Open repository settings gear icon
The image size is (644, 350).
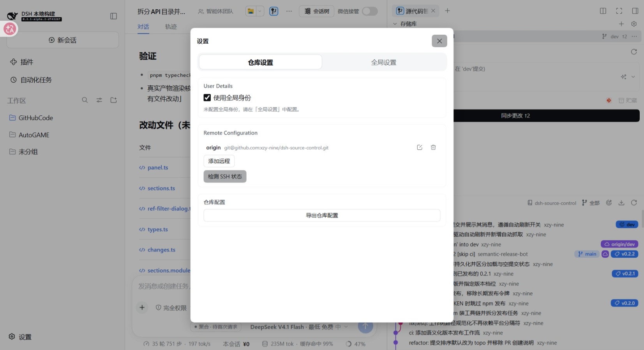click(634, 24)
